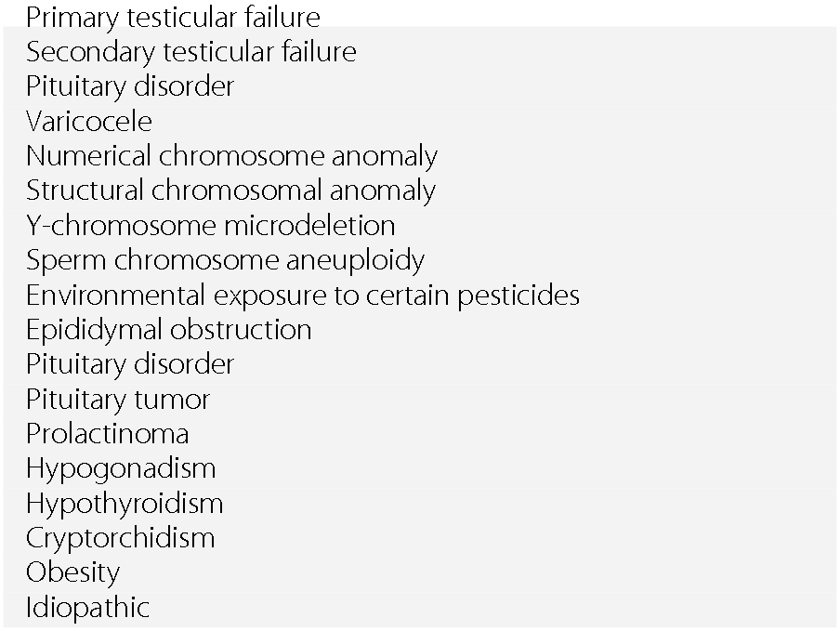Choose the Hypogonadism entry
Screen dimensions: 840x631
[x=121, y=468]
